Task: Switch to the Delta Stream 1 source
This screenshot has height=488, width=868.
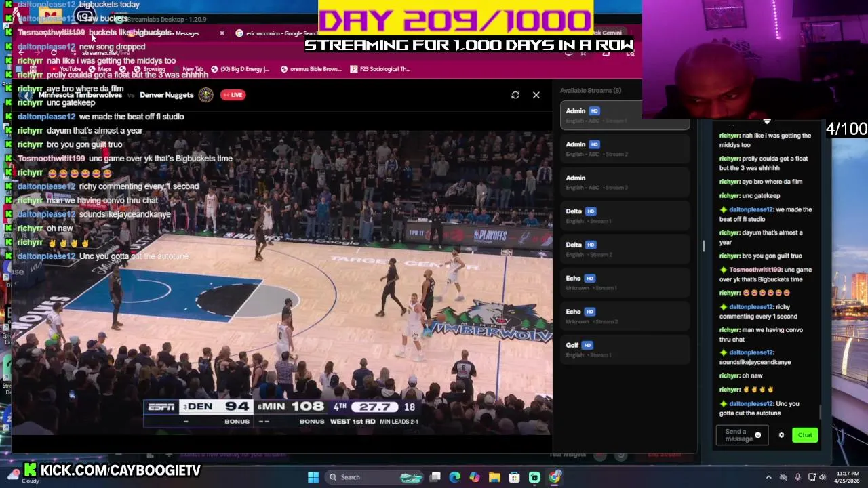Action: click(x=625, y=216)
